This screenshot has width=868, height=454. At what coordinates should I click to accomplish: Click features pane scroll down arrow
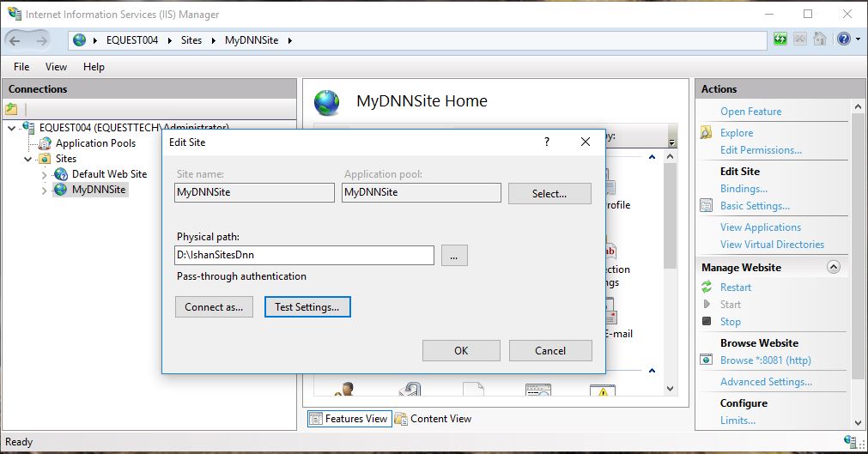click(670, 389)
